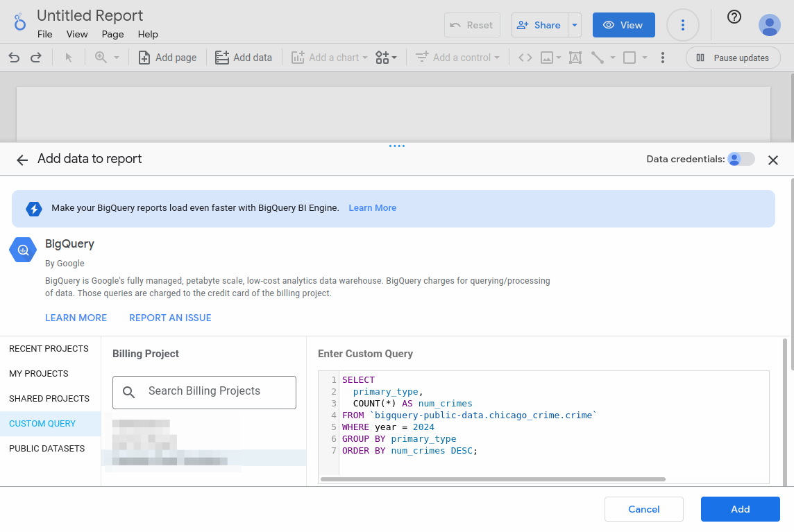794x532 pixels.
Task: Click the zoom magnifier tool
Action: click(101, 58)
